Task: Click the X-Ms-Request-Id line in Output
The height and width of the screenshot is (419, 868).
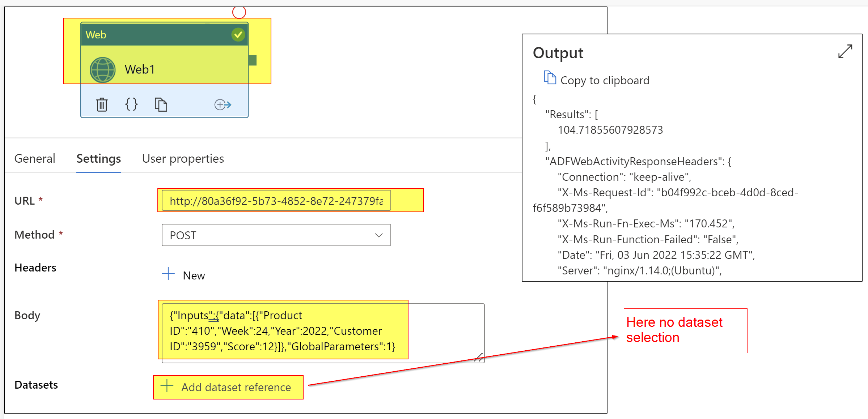Action: pyautogui.click(x=666, y=200)
